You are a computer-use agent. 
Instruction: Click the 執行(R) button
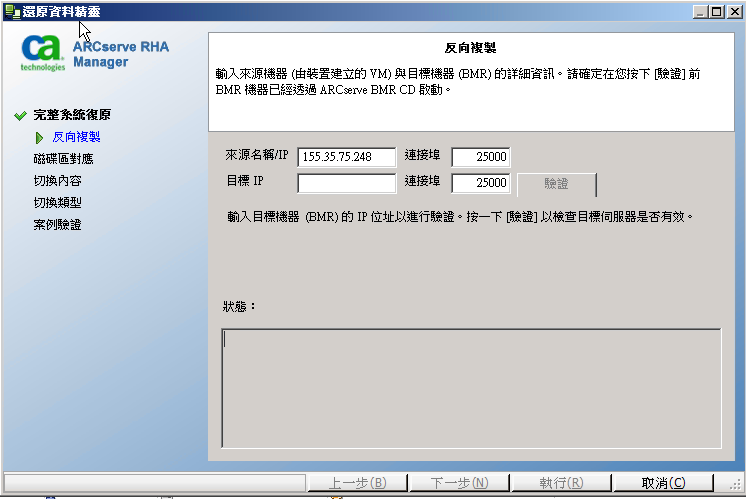click(x=561, y=483)
